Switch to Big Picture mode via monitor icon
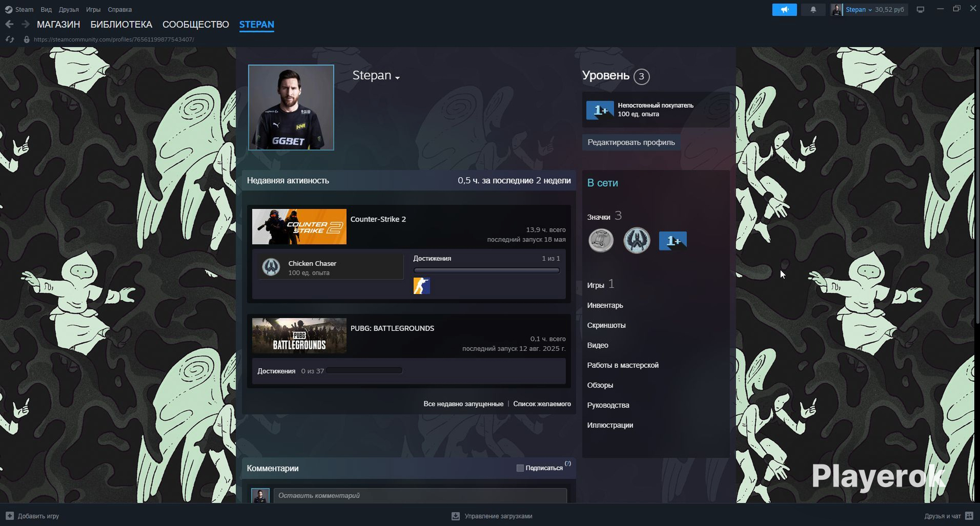Screen dimensions: 980x526 921,9
